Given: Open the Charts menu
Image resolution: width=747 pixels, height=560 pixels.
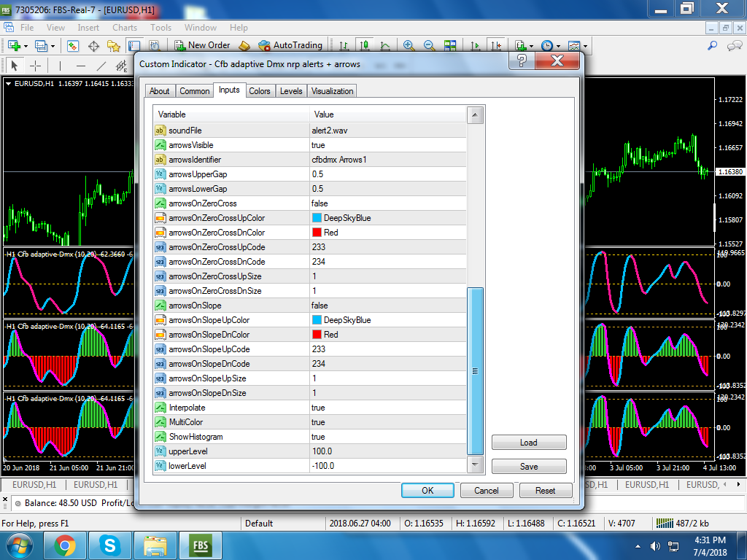Looking at the screenshot, I should (125, 28).
